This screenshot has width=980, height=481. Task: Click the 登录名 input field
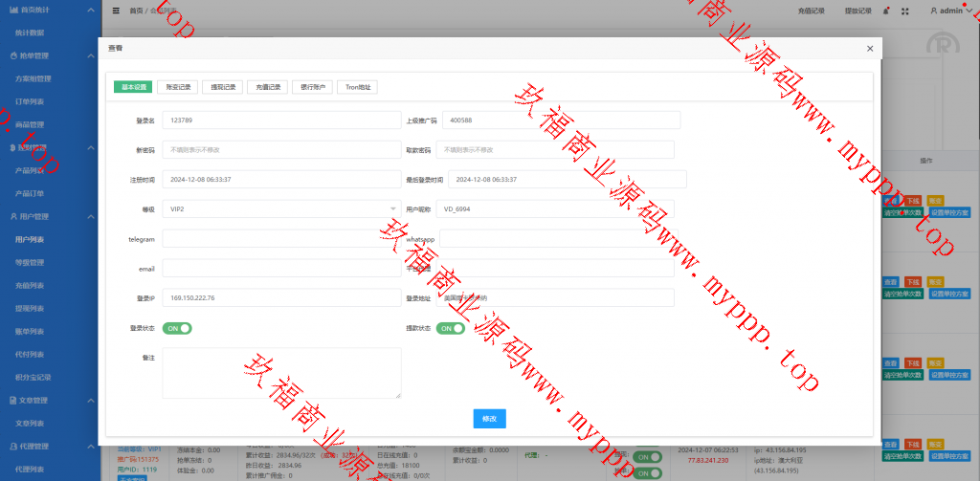pyautogui.click(x=281, y=120)
